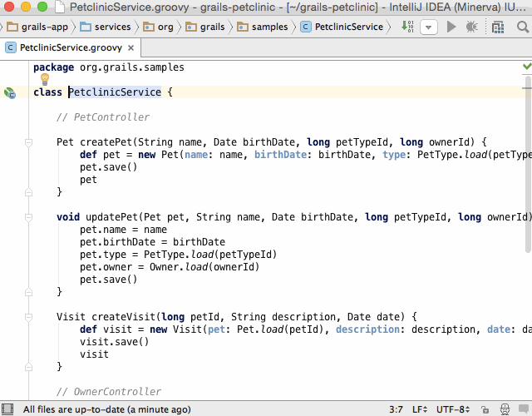Click the 3:7 cursor position indicator
Image resolution: width=532 pixels, height=416 pixels.
pos(396,409)
